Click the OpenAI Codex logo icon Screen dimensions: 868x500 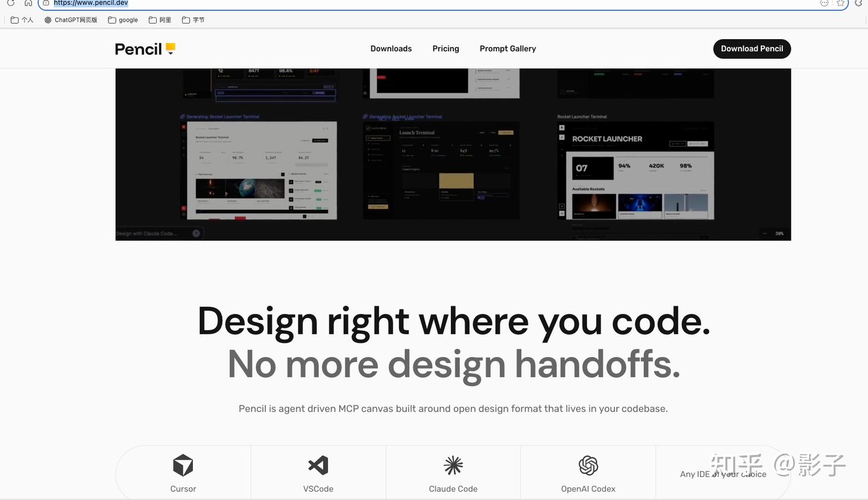click(588, 466)
